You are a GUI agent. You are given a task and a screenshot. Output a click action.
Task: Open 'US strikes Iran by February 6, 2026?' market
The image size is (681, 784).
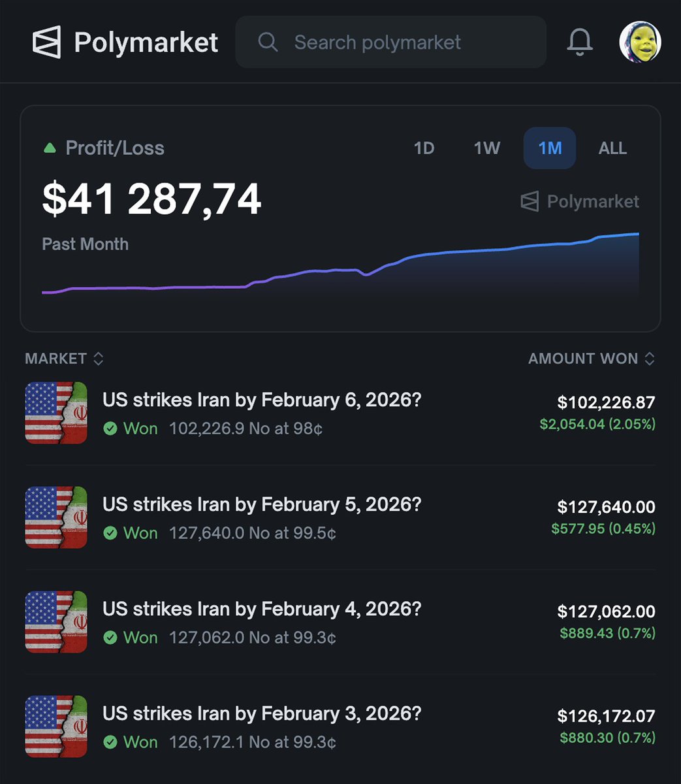pos(262,400)
